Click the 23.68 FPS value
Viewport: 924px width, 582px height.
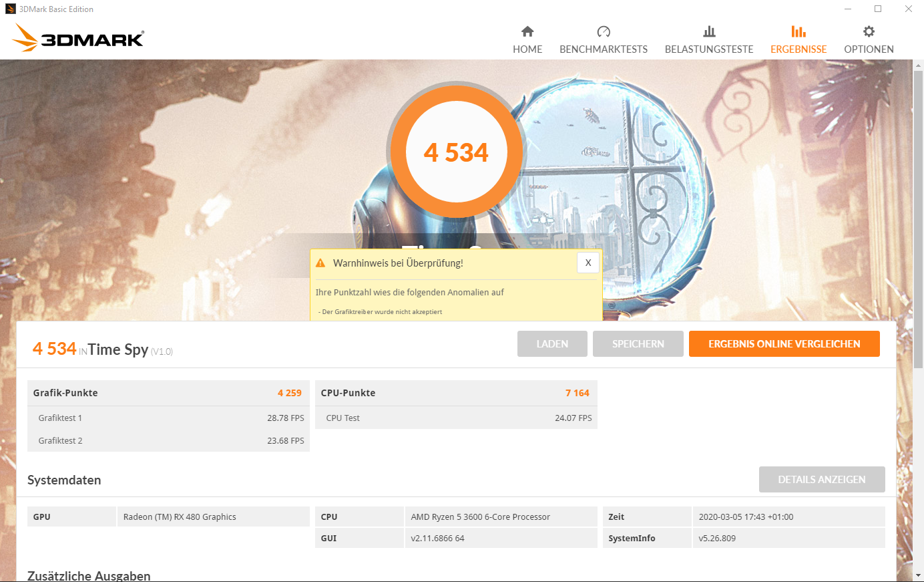point(286,440)
